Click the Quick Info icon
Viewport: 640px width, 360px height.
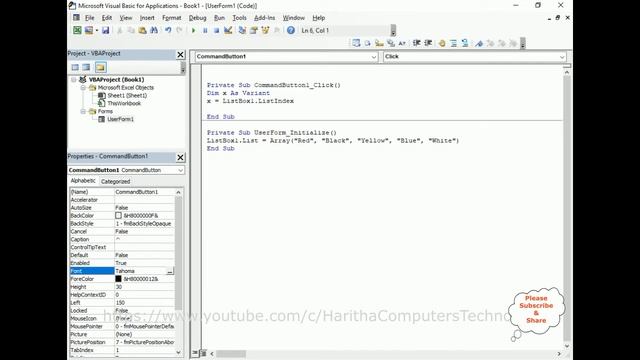click(x=379, y=43)
